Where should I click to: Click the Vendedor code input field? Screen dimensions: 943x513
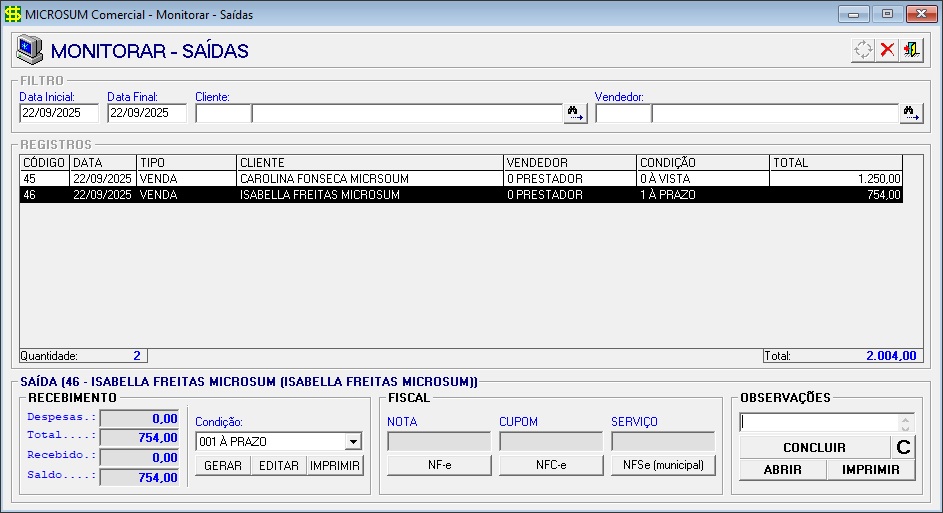pos(623,113)
